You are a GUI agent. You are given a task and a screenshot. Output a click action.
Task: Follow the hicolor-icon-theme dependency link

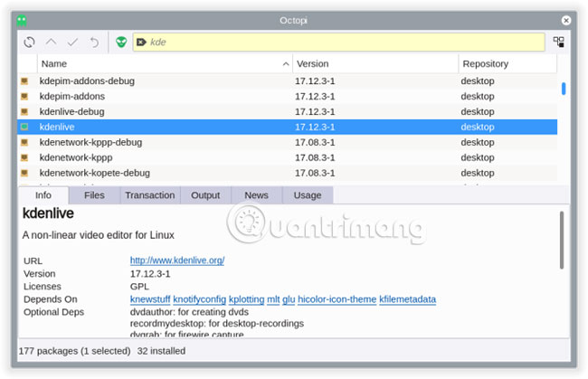tap(337, 299)
